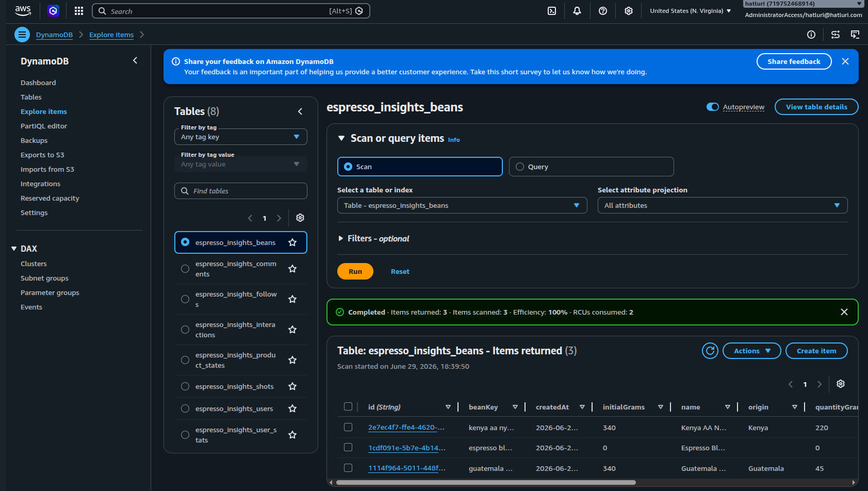868x491 pixels.
Task: Close the feedback banner
Action: coord(845,61)
